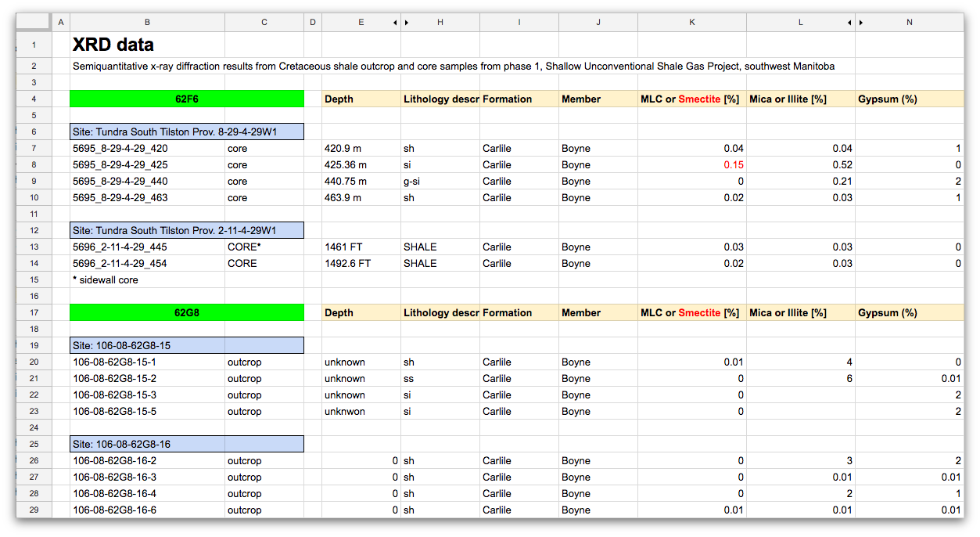The width and height of the screenshot is (980, 537).
Task: Select sample cell '106-08-62G8-16-4'
Action: 147,494
